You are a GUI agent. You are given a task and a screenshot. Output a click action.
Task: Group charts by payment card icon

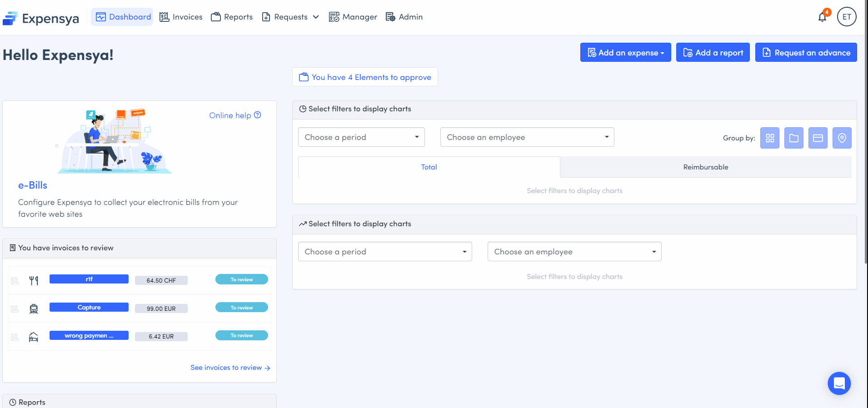pyautogui.click(x=818, y=138)
